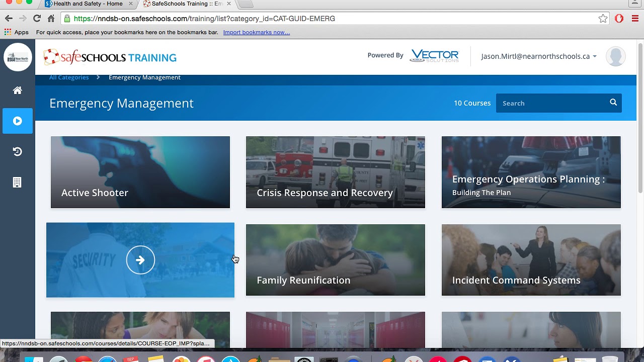Open the history clock icon in sidebar
Image resolution: width=644 pixels, height=362 pixels.
click(x=18, y=151)
